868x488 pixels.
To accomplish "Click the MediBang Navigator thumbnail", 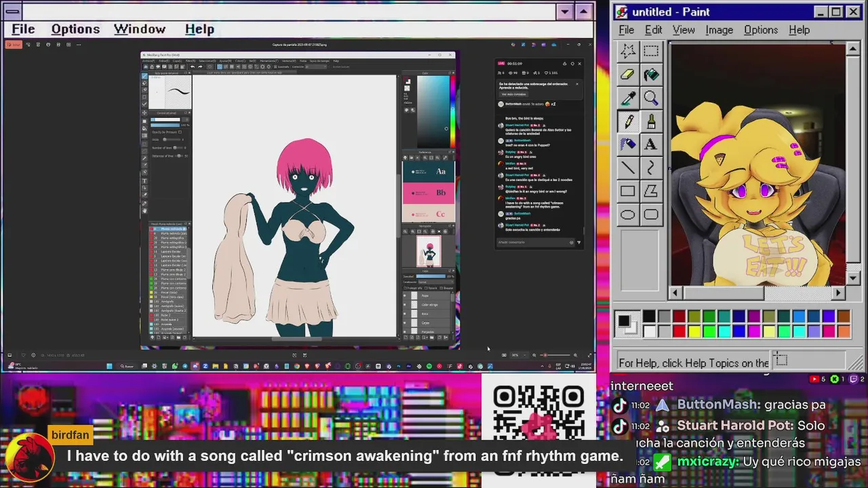I will point(429,251).
